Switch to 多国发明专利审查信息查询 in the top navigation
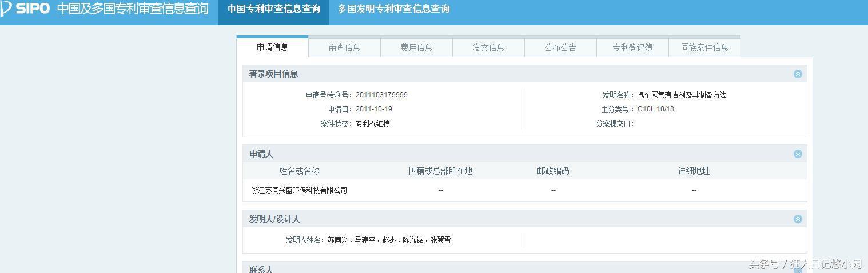The image size is (868, 273). click(393, 9)
